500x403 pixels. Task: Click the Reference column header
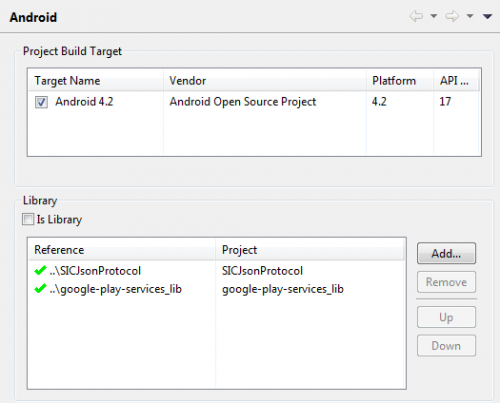[x=122, y=250]
